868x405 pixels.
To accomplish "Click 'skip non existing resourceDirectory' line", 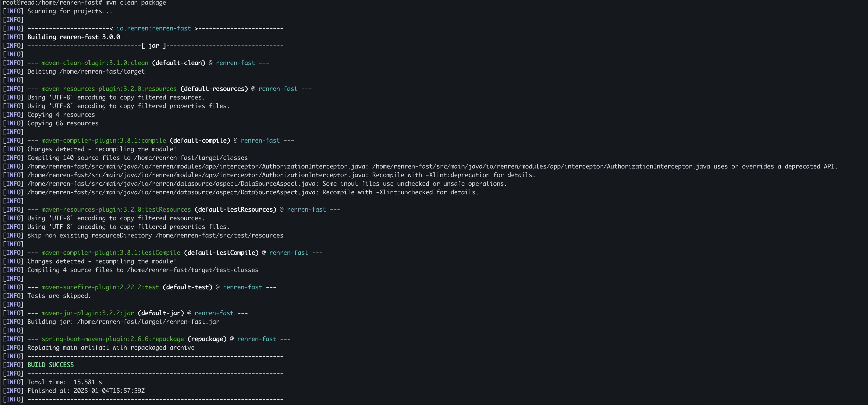I will [155, 235].
